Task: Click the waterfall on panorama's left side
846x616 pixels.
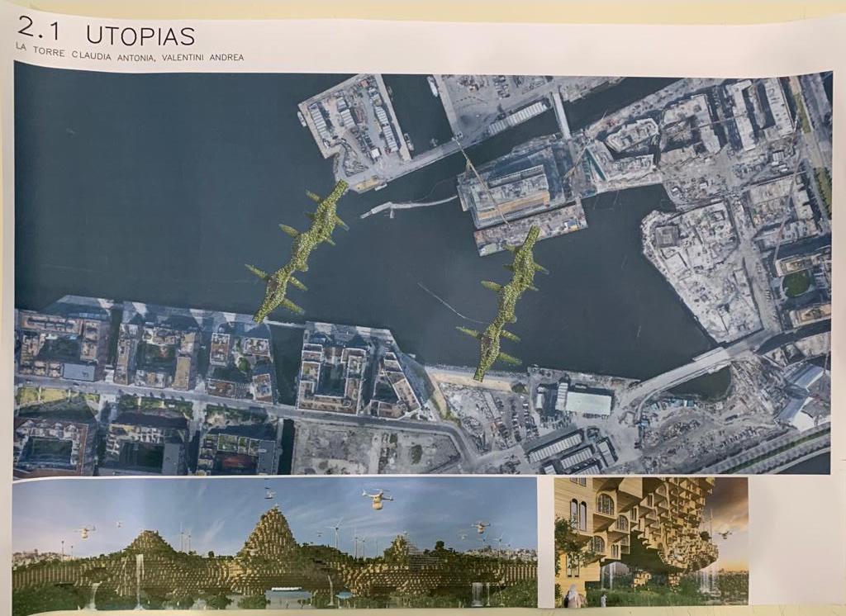Action: (139, 578)
